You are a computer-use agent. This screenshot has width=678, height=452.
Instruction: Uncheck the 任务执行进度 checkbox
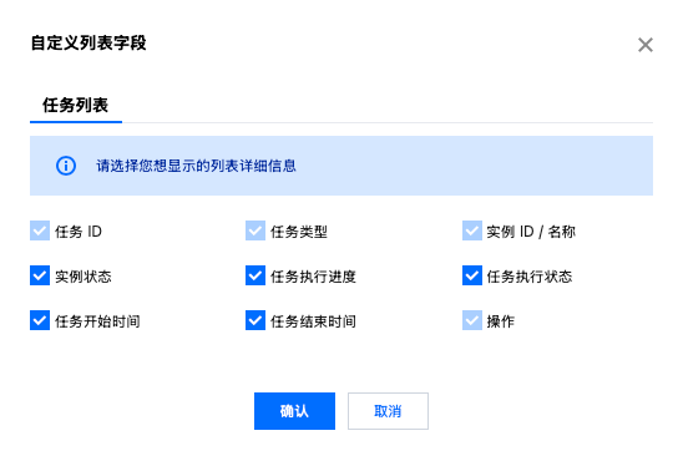click(x=255, y=276)
